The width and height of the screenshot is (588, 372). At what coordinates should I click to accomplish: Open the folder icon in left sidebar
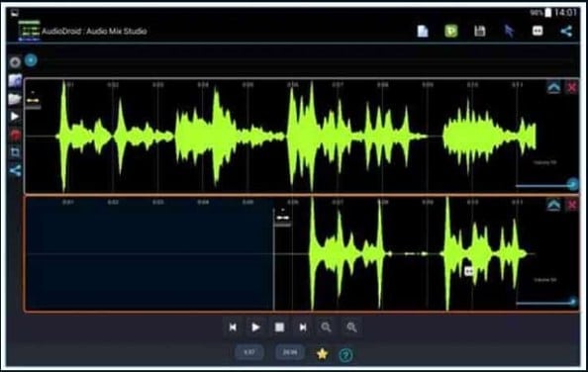[x=15, y=99]
